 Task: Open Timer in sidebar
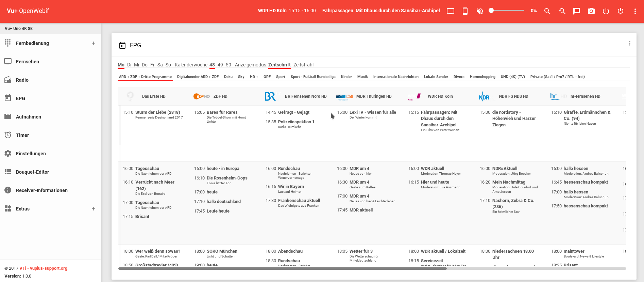coord(51,135)
